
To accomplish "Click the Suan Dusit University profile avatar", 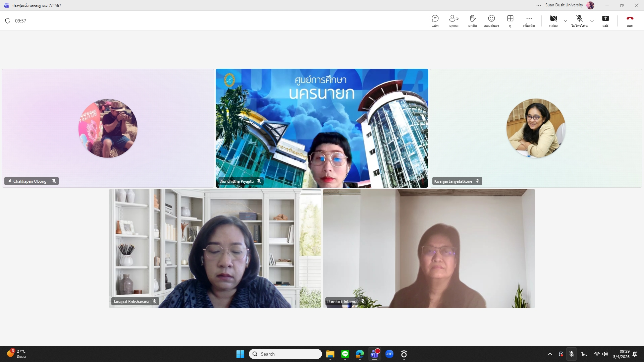I will click(x=590, y=5).
